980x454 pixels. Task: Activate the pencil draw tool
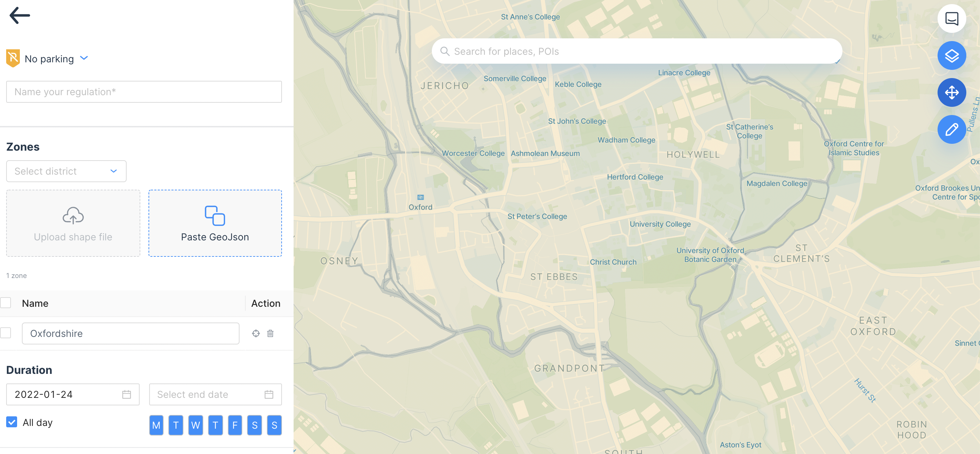pyautogui.click(x=951, y=129)
